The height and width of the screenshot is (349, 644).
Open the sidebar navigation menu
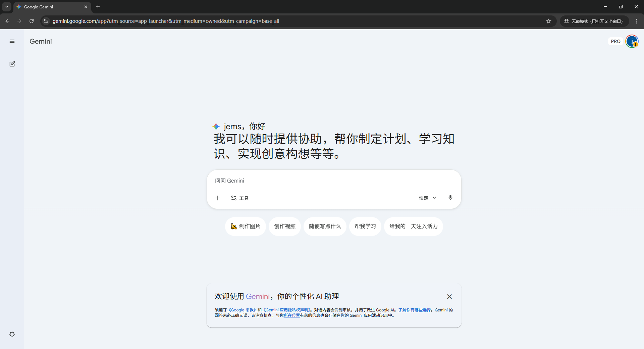coord(12,41)
